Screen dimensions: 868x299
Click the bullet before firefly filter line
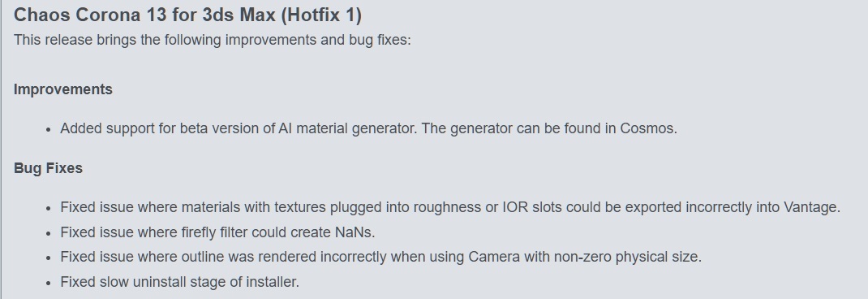[x=49, y=233]
